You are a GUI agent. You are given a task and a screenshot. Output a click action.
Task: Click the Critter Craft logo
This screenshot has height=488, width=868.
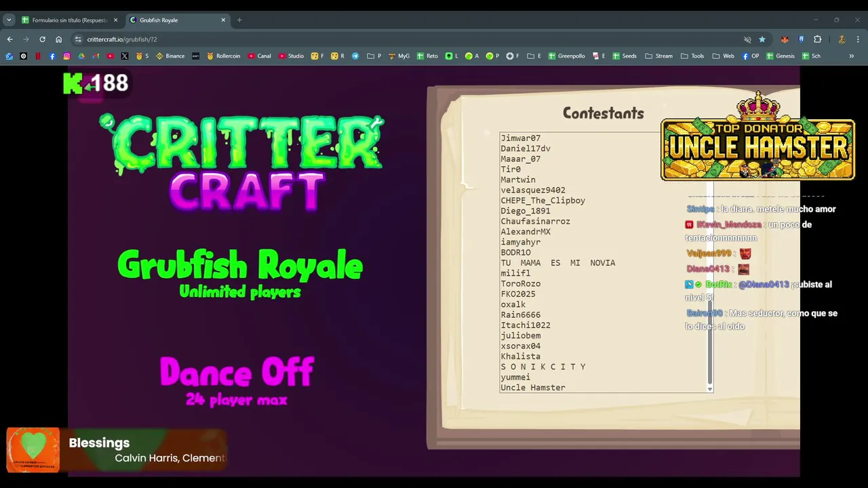(242, 163)
